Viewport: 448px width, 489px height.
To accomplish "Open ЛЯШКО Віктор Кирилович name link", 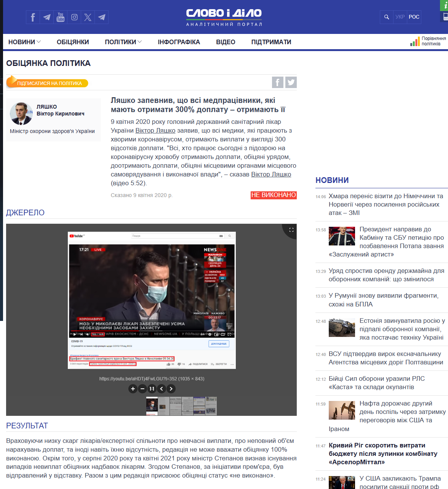I will 60,110.
